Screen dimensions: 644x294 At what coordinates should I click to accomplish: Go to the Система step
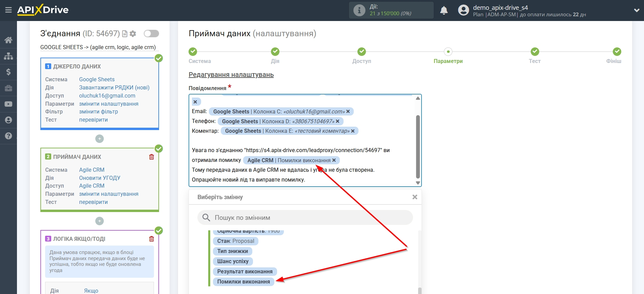(193, 51)
